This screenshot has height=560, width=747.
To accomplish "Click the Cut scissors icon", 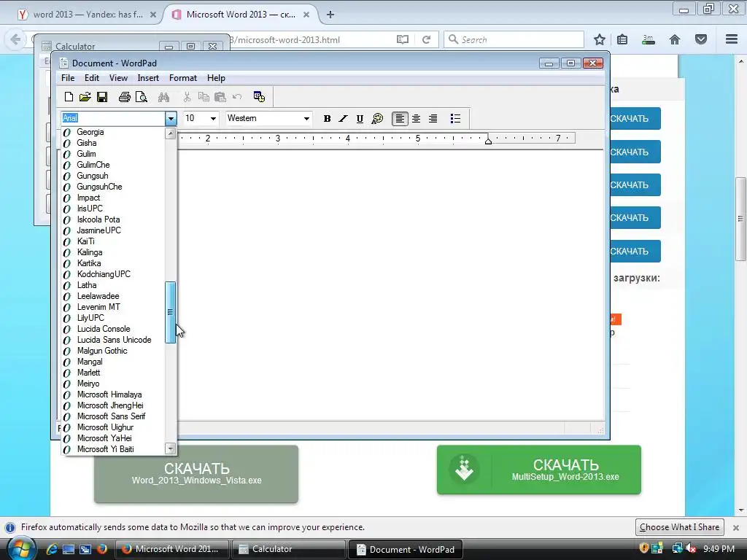I will (187, 97).
